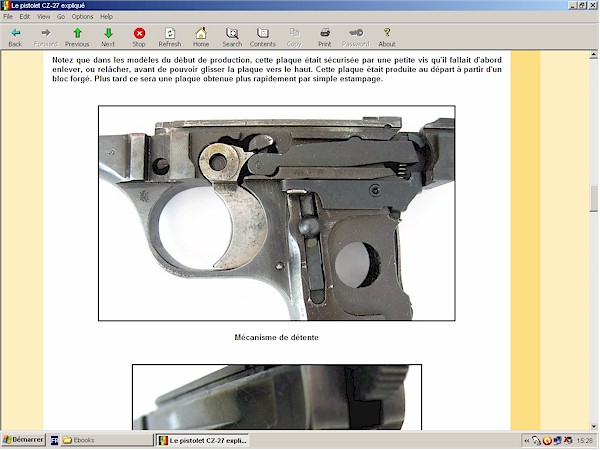The height and width of the screenshot is (450, 600).
Task: Click the Back arrow toolbar icon
Action: tap(15, 33)
